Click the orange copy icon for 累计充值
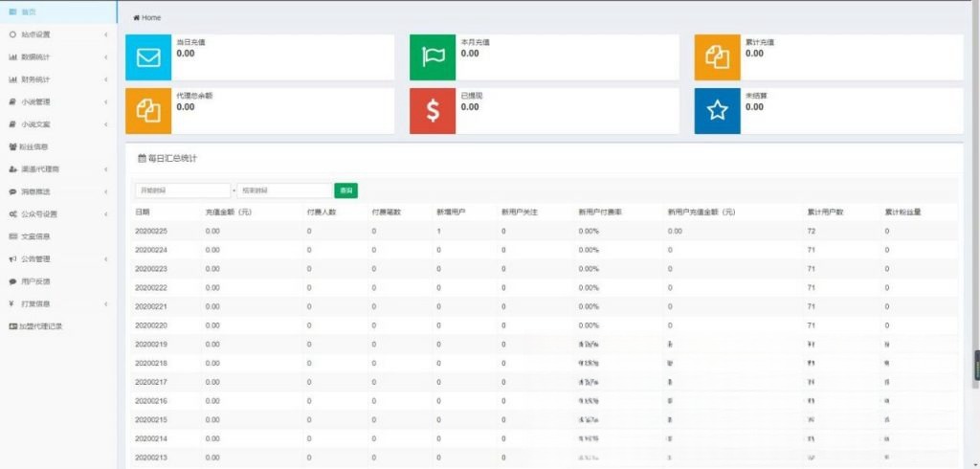The height and width of the screenshot is (469, 980). [717, 57]
